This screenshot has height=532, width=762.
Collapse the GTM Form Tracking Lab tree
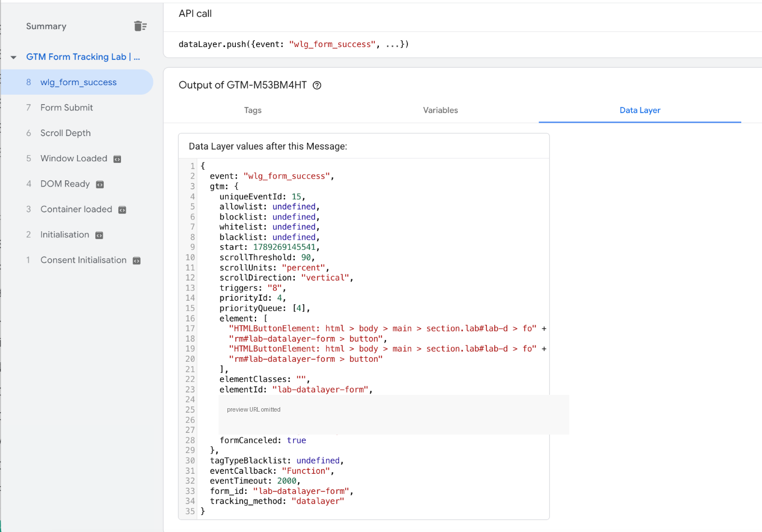[x=13, y=57]
